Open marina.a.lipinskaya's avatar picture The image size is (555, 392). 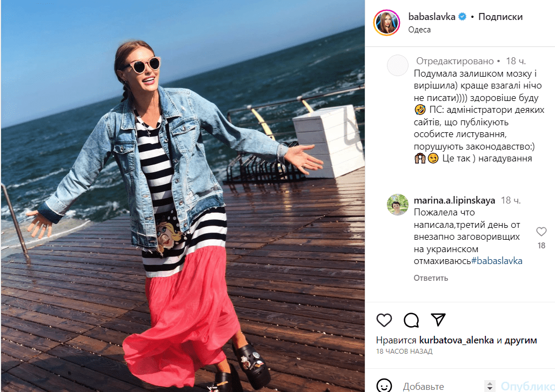coord(398,205)
